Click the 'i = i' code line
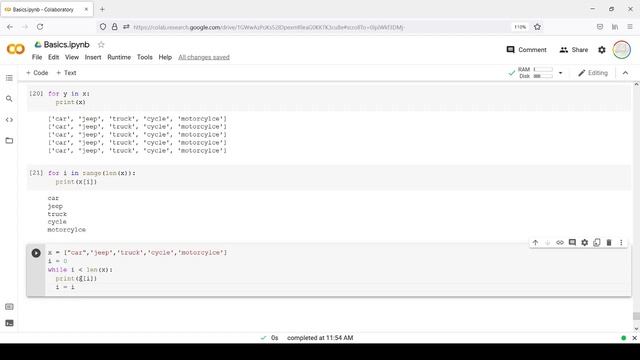The image size is (640, 360). pos(65,287)
